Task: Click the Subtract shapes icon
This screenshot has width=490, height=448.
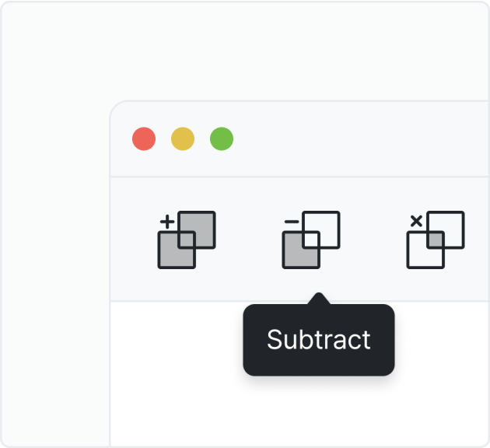Action: tap(311, 240)
